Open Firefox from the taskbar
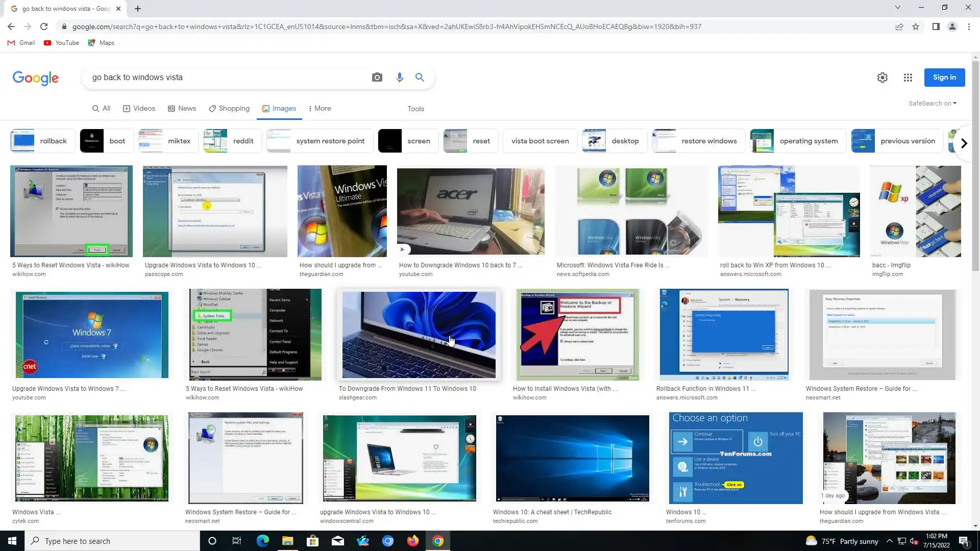Image resolution: width=980 pixels, height=551 pixels. point(412,541)
